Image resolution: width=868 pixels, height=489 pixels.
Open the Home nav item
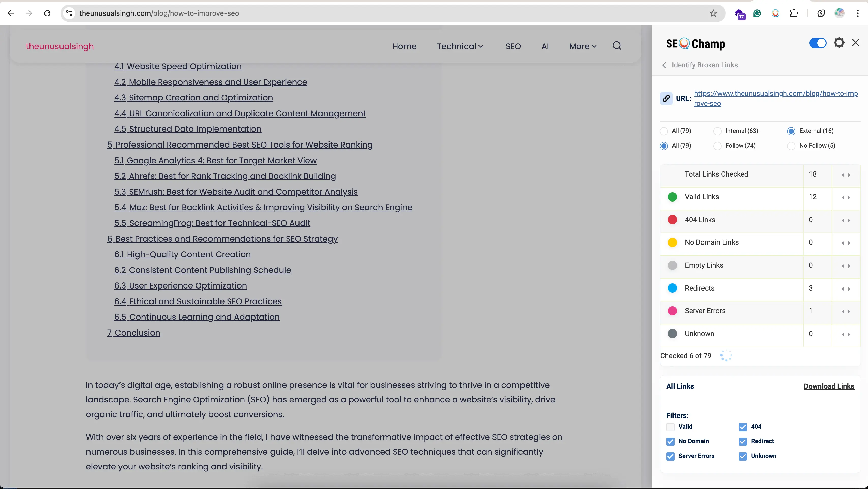tap(404, 46)
